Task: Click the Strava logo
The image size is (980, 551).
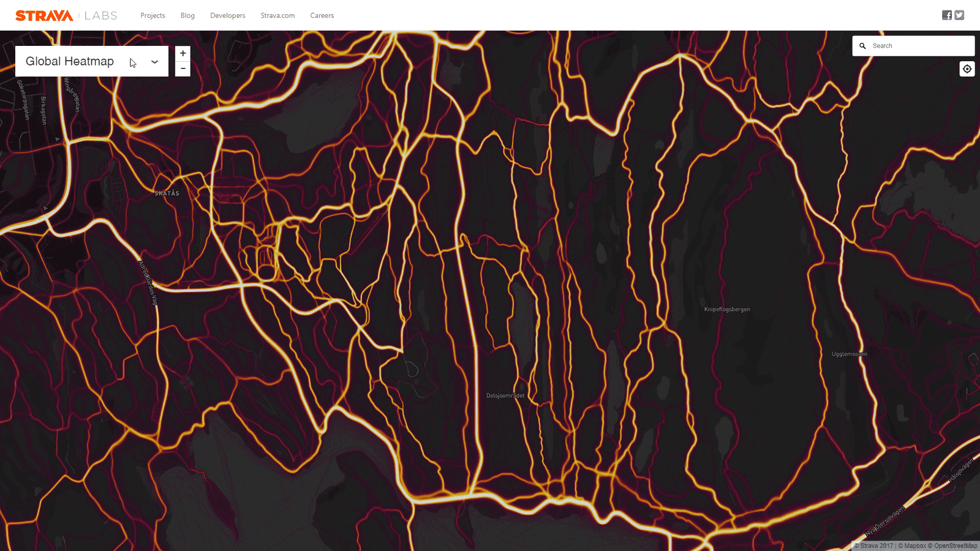Action: pos(43,15)
